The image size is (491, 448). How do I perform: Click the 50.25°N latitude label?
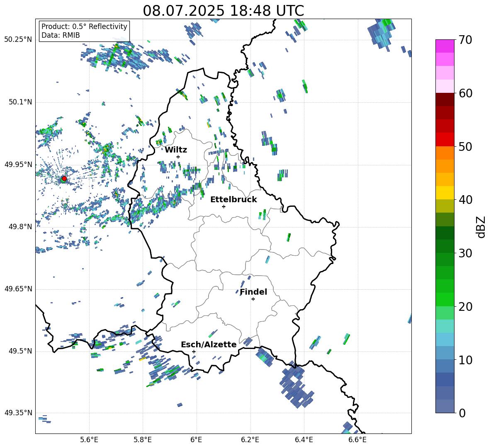[18, 40]
